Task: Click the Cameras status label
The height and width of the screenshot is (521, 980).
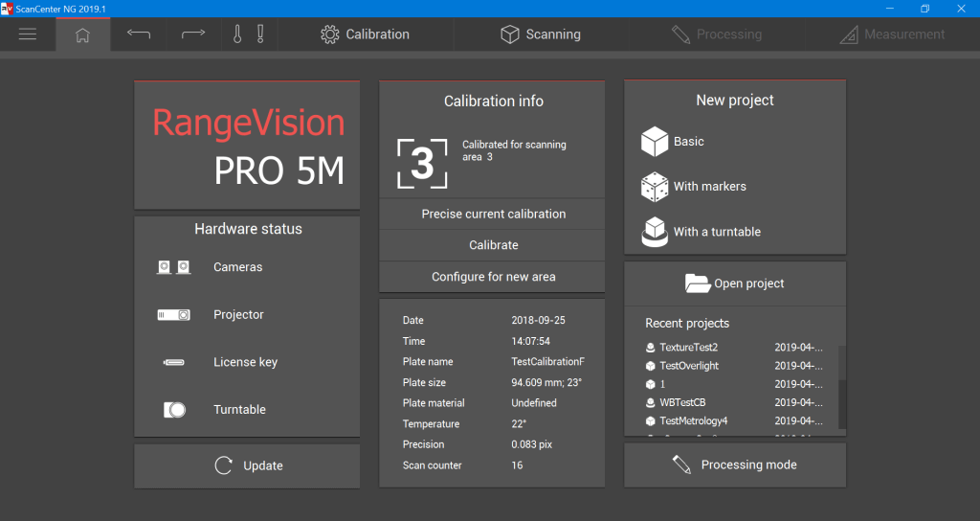Action: 237,267
